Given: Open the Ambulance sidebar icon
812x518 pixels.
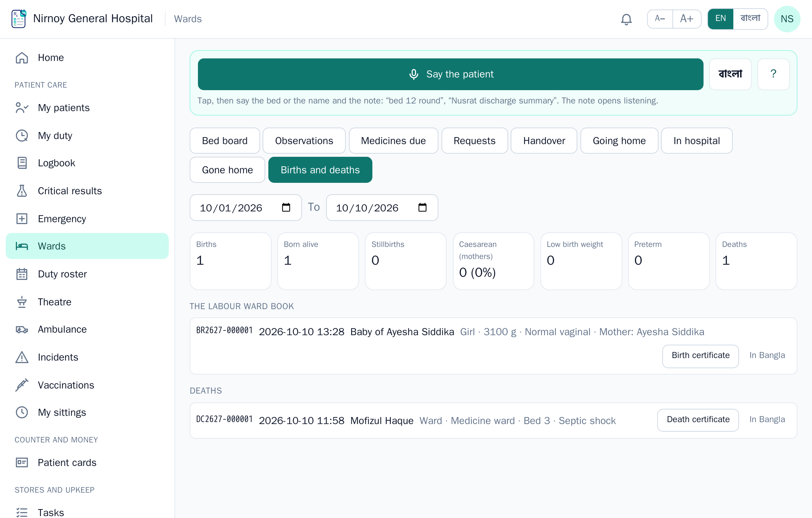Looking at the screenshot, I should click(x=22, y=329).
